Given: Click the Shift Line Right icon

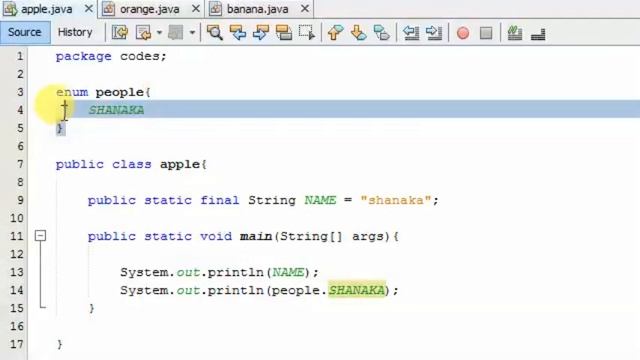Looking at the screenshot, I should click(434, 33).
